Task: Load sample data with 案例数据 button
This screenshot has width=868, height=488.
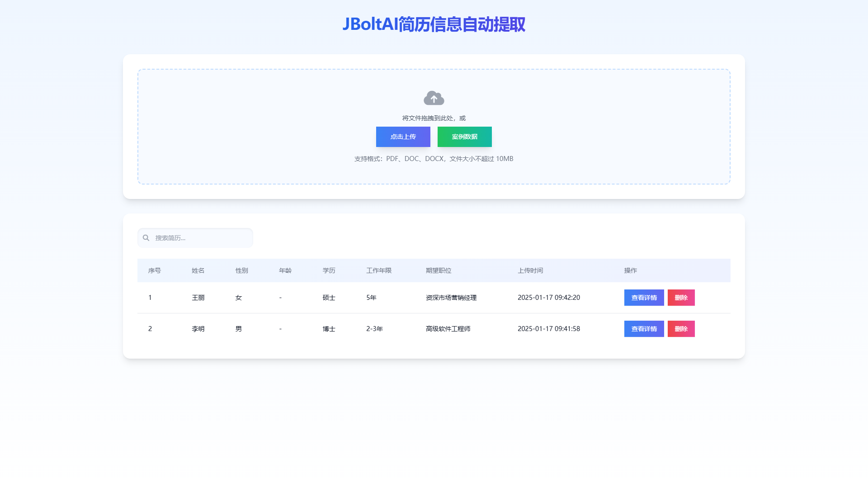Action: point(464,137)
